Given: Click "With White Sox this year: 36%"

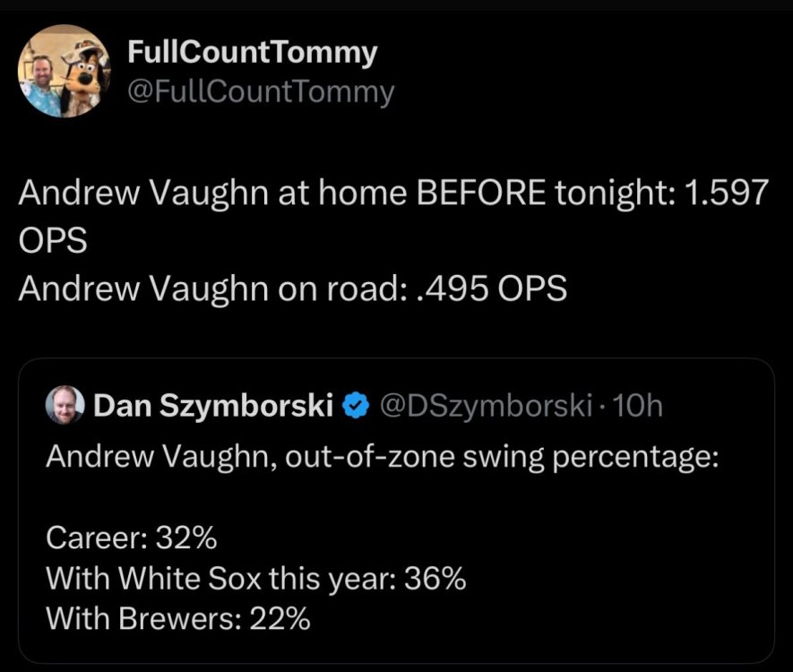Looking at the screenshot, I should click(x=255, y=579).
